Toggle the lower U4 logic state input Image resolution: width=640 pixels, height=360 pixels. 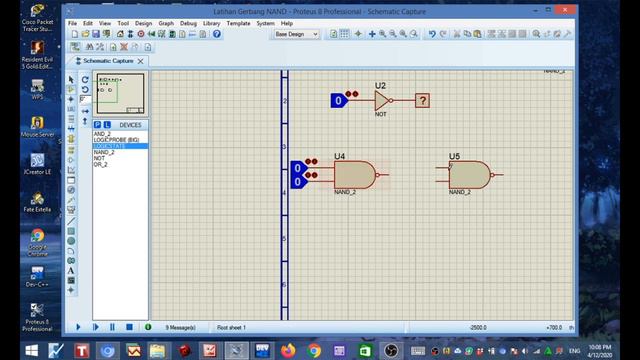[298, 182]
